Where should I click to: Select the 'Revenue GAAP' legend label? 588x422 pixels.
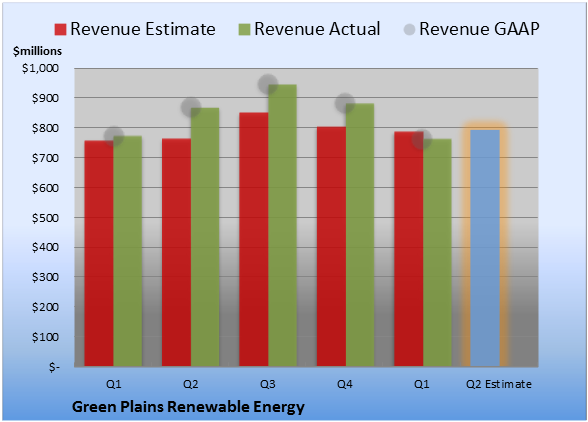tap(479, 29)
